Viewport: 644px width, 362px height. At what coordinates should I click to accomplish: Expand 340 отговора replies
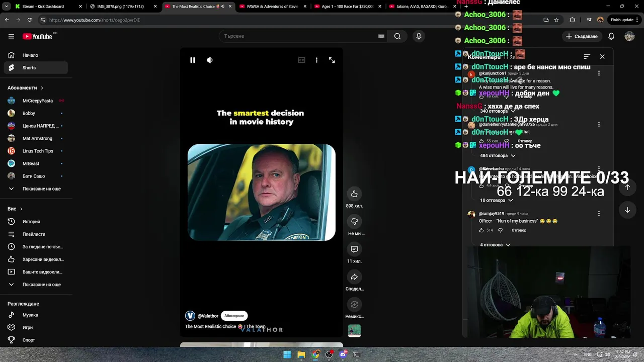pos(498,111)
